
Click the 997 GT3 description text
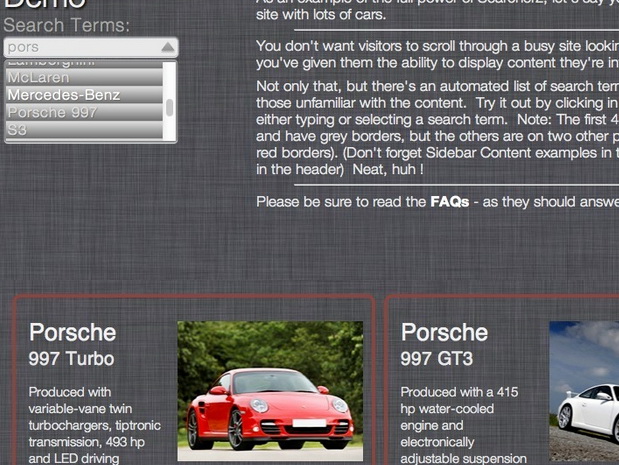463,426
